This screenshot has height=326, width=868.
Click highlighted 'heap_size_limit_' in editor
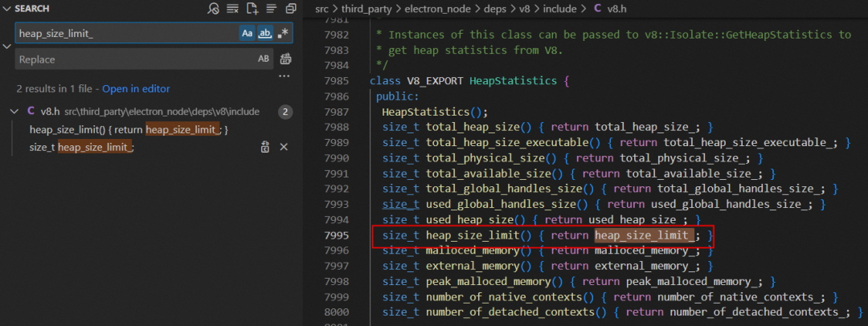coord(645,236)
